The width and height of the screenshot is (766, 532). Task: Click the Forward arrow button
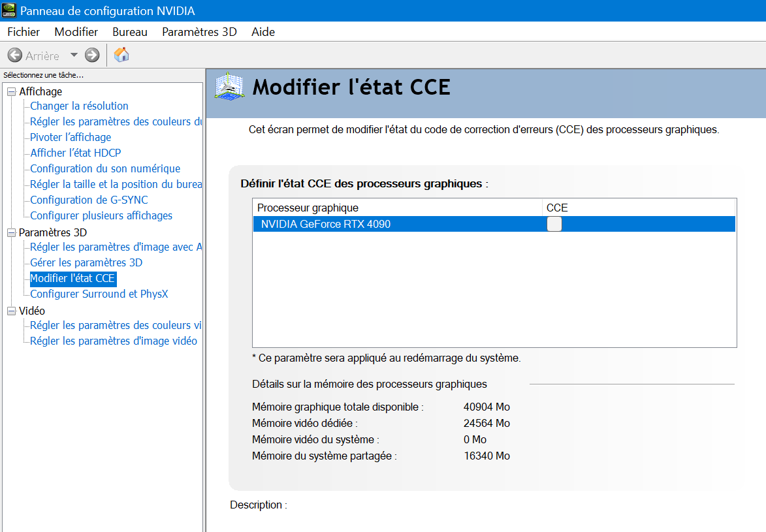point(92,55)
